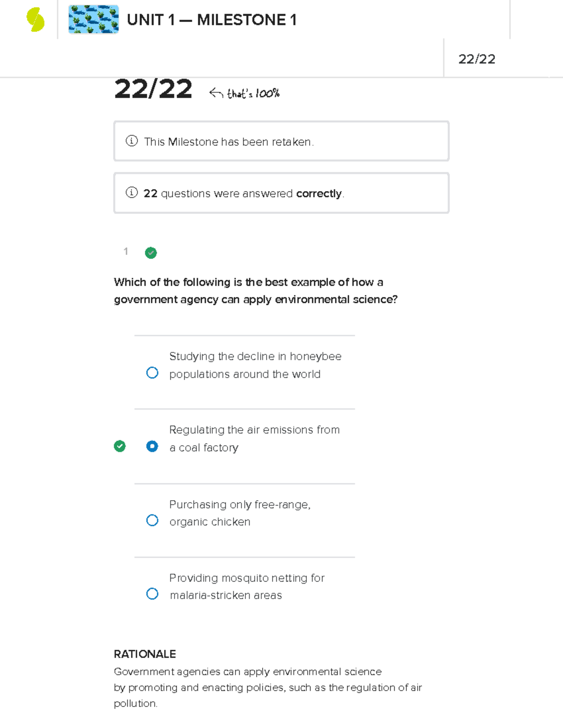Screen dimensions: 563x728
Task: Click the back arrow beside "that's 100%"
Action: 216,93
